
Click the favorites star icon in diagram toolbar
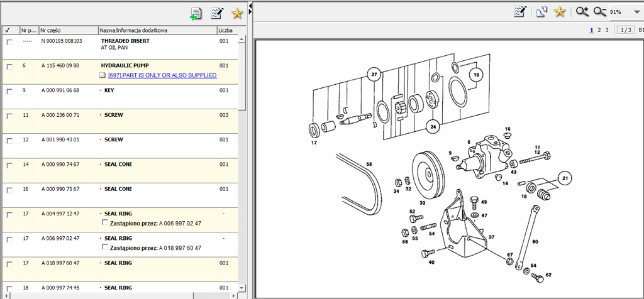(x=560, y=12)
